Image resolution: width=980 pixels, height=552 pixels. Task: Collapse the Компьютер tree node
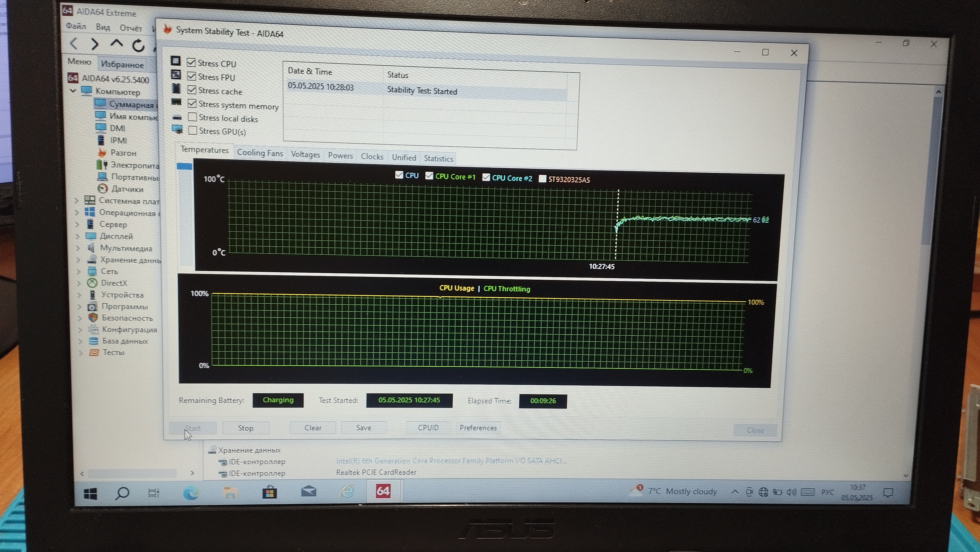[73, 91]
